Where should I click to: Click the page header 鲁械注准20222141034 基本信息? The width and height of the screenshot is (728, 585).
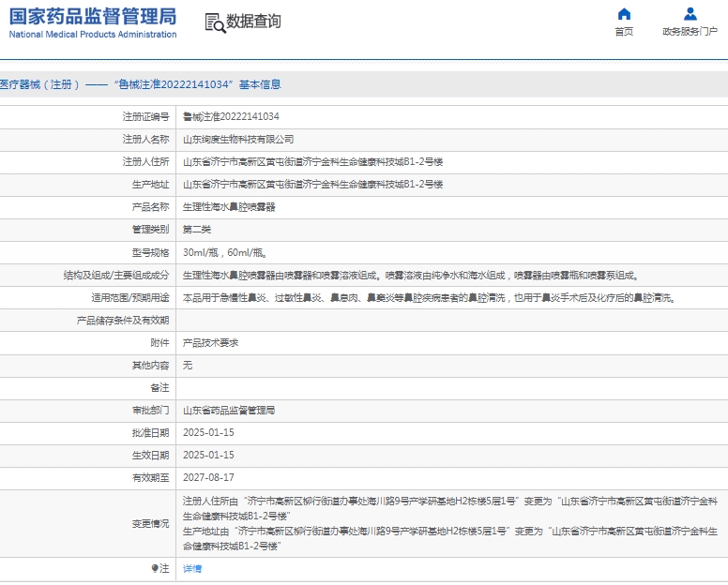coord(141,84)
